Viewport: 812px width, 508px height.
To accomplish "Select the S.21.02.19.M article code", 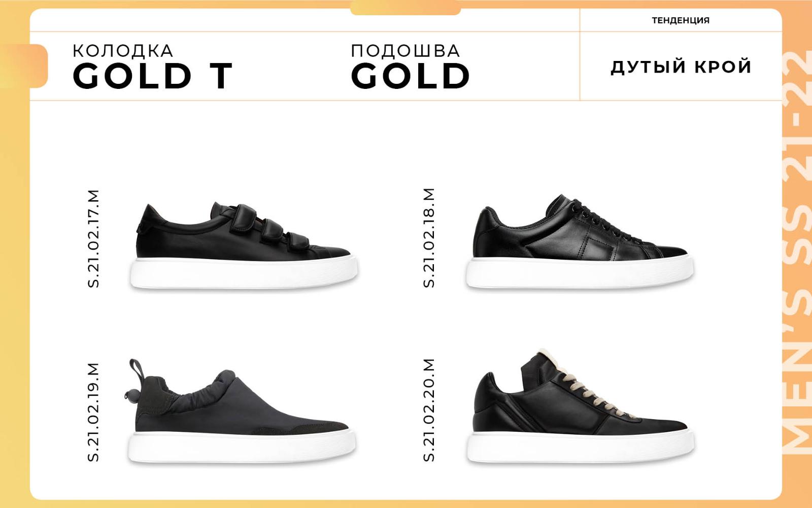I will click(93, 412).
